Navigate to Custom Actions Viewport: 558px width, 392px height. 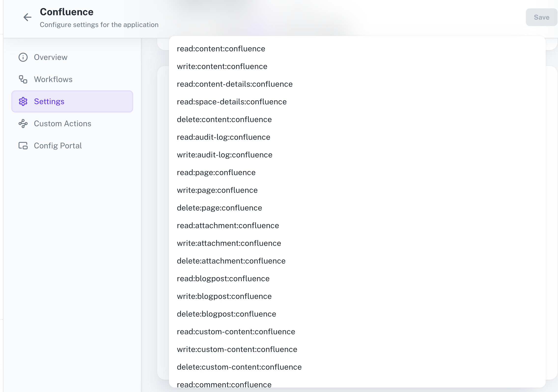coord(62,124)
